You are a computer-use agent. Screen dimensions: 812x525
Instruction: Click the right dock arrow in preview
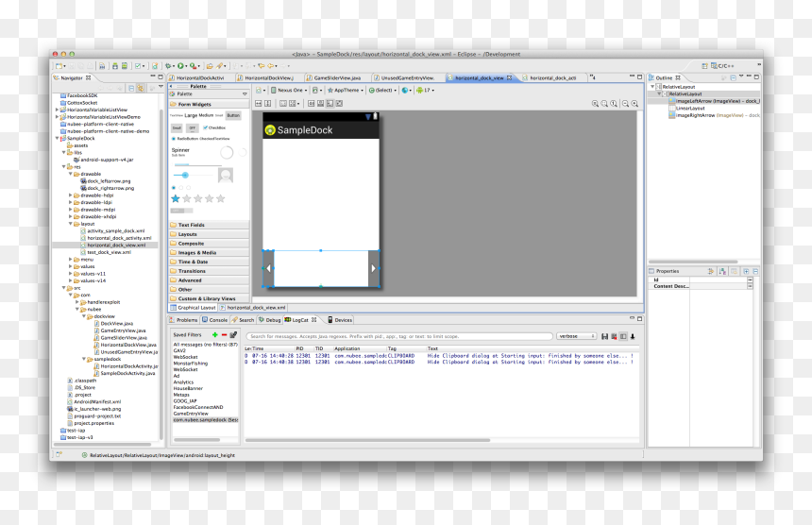pyautogui.click(x=373, y=268)
